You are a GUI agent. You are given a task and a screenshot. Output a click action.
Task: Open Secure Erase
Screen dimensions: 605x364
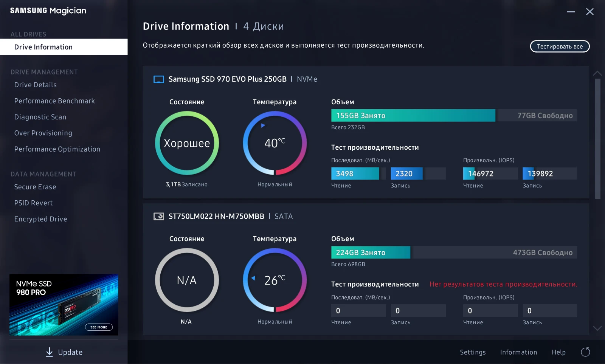tap(35, 187)
